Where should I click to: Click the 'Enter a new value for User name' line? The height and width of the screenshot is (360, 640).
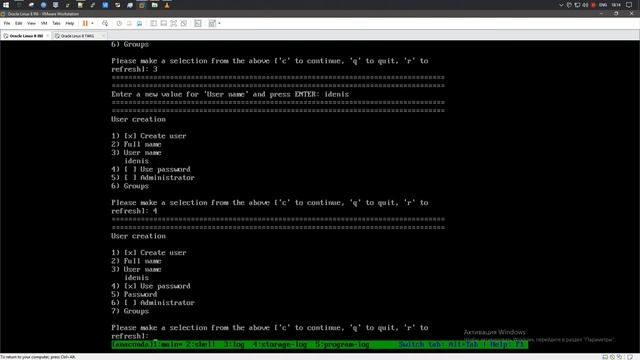point(230,94)
